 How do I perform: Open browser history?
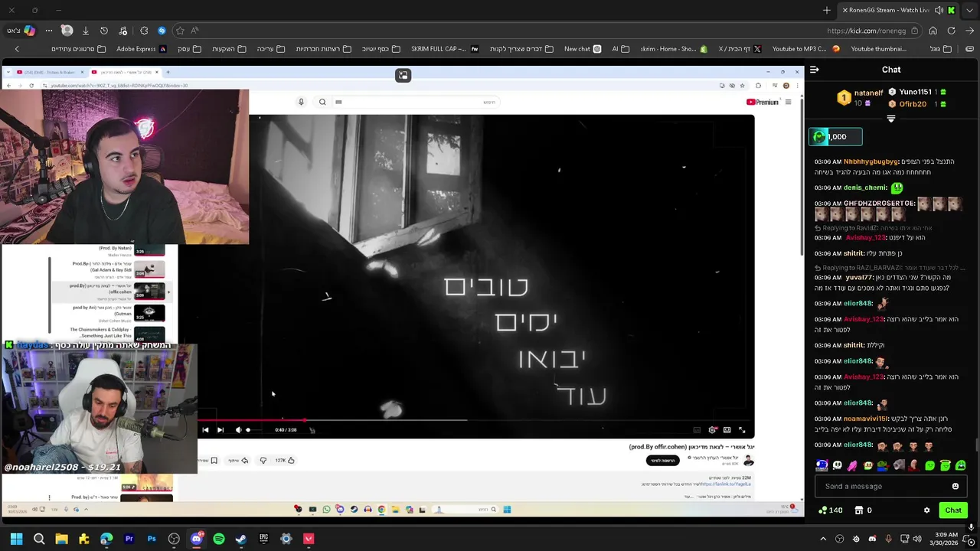[104, 31]
